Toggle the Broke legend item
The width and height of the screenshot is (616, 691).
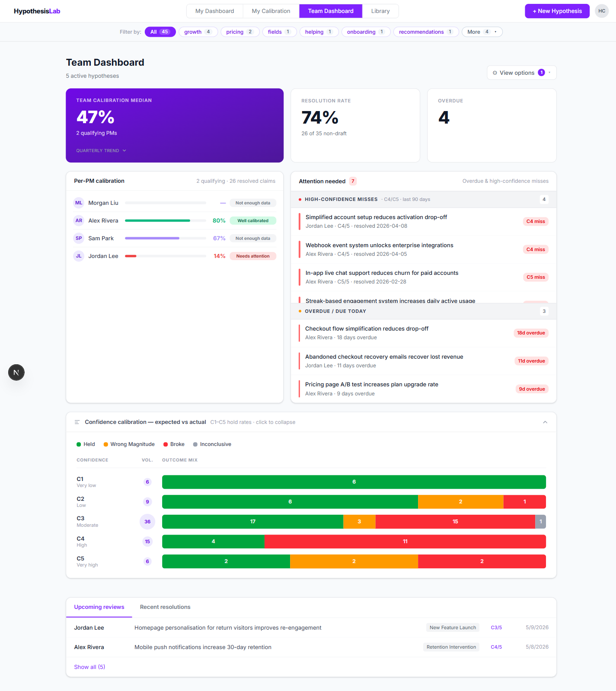pyautogui.click(x=174, y=444)
